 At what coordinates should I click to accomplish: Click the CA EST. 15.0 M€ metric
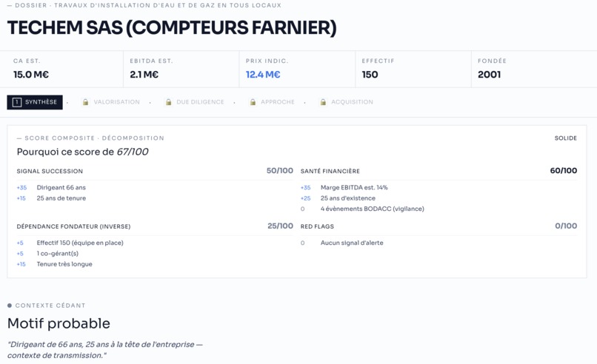[x=61, y=69]
